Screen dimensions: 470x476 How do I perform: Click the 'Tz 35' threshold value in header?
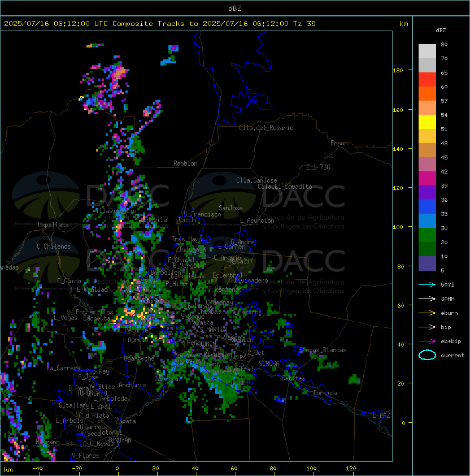[x=304, y=24]
